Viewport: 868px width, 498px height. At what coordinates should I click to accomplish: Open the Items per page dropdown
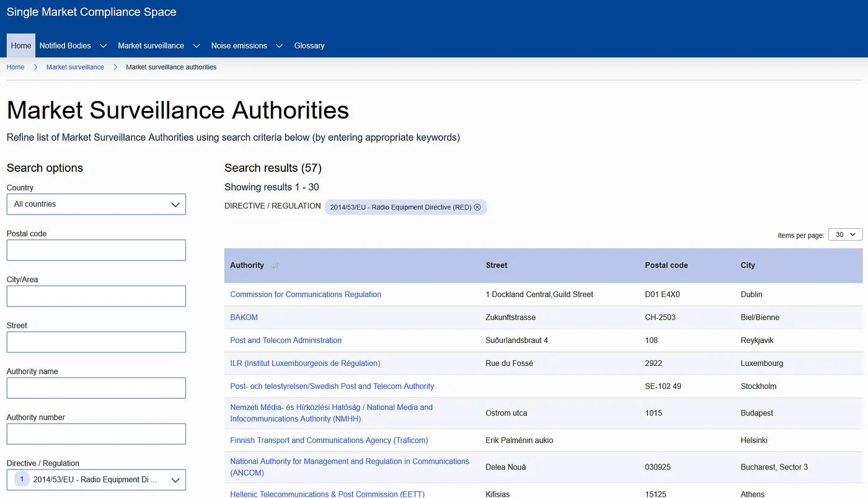[845, 234]
